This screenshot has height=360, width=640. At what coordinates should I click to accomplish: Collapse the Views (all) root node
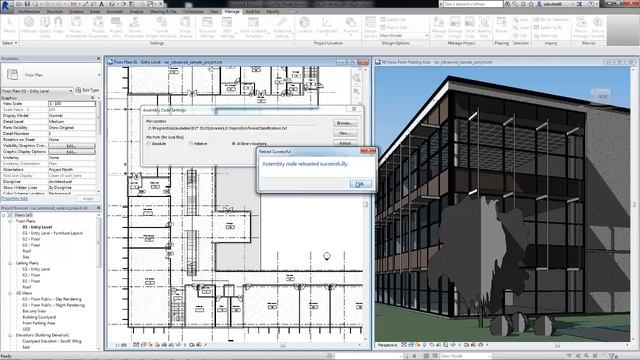click(4, 215)
